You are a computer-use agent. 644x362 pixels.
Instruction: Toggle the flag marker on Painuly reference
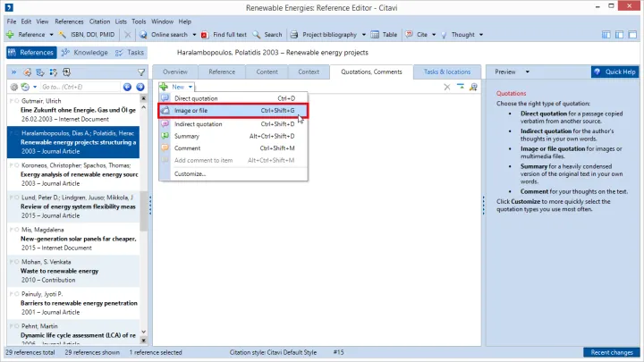[x=12, y=294]
